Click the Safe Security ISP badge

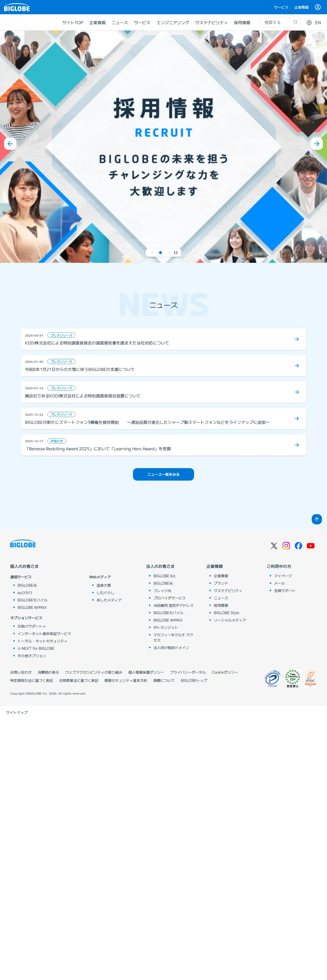[x=292, y=678]
